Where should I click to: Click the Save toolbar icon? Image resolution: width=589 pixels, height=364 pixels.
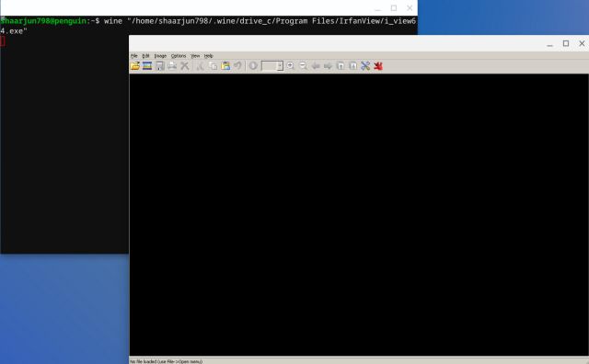(x=160, y=66)
